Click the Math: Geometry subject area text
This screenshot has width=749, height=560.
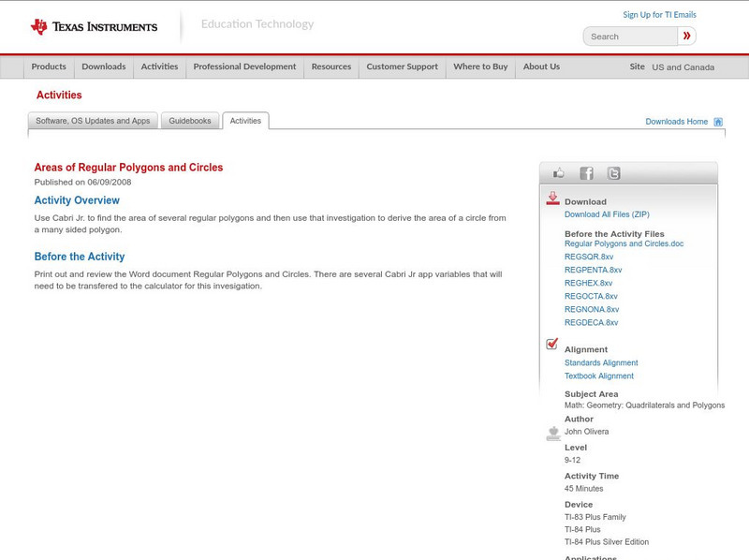tap(644, 405)
